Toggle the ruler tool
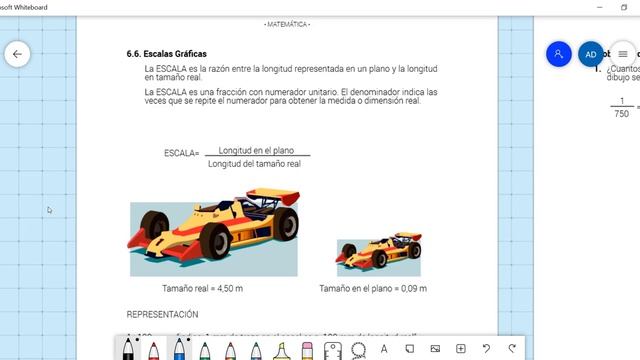This screenshot has width=640, height=360. [x=332, y=350]
